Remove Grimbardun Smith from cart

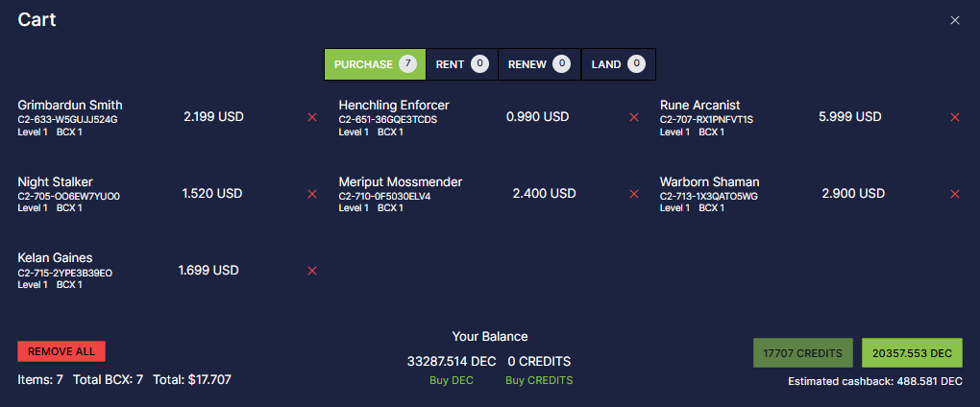tap(312, 117)
